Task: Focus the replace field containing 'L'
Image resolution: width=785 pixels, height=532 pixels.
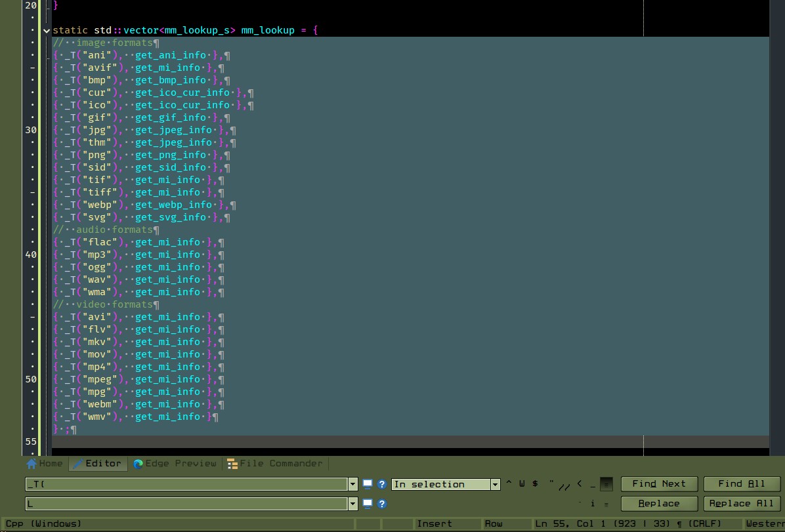Action: pos(187,504)
